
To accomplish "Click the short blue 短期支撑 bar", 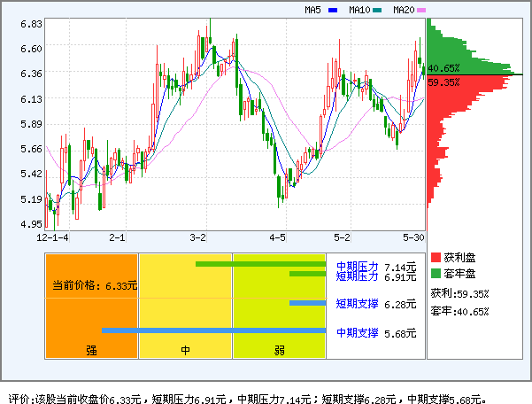I will point(307,303).
